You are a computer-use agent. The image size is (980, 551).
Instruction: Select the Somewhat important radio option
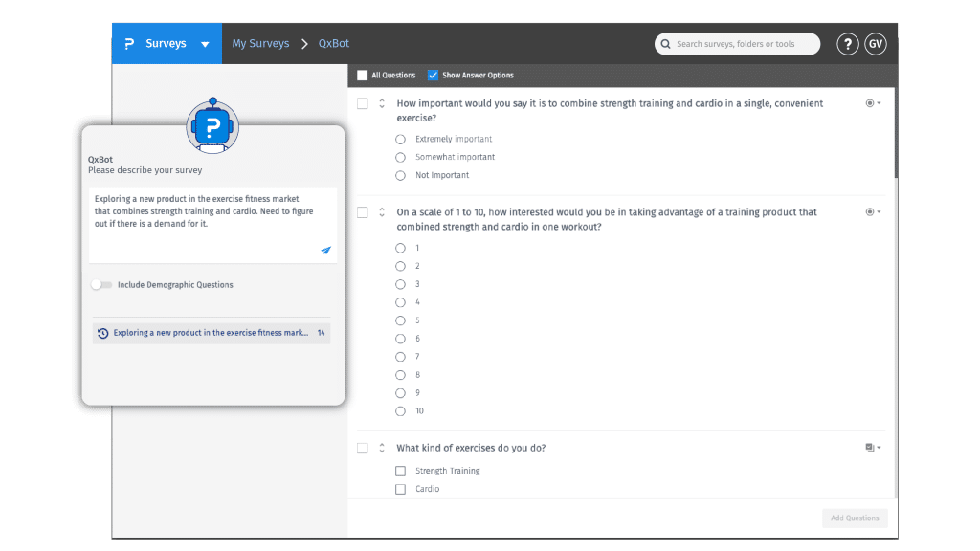click(x=401, y=158)
